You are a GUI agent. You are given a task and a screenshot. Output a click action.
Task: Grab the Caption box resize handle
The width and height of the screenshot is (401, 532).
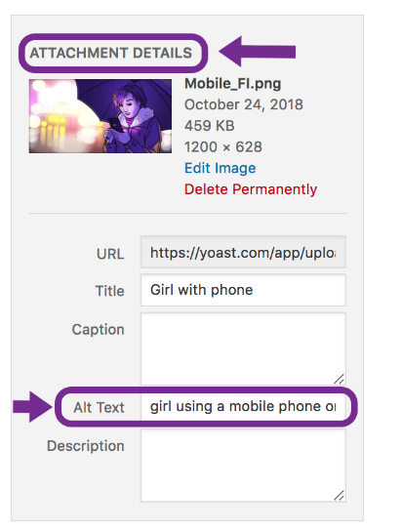[x=339, y=379]
